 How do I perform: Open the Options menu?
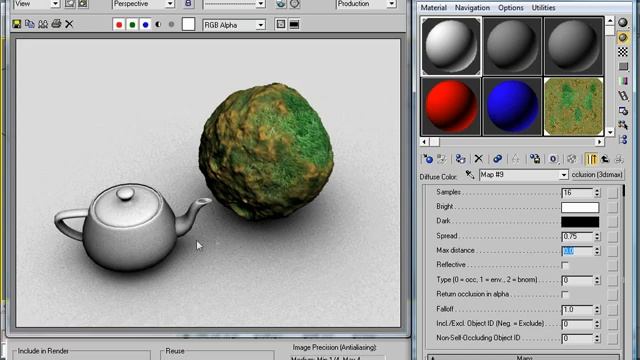pos(511,8)
